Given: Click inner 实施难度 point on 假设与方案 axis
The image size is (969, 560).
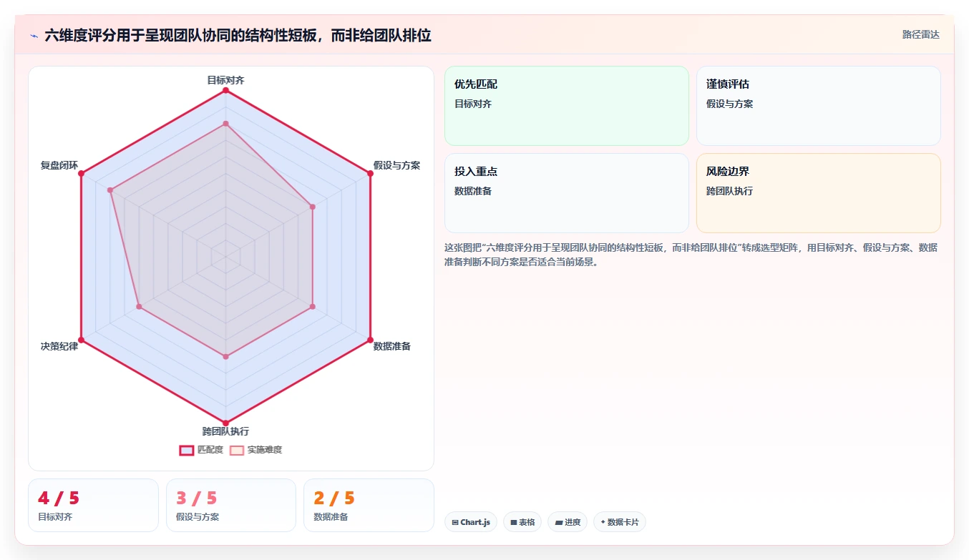Looking at the screenshot, I should 312,207.
